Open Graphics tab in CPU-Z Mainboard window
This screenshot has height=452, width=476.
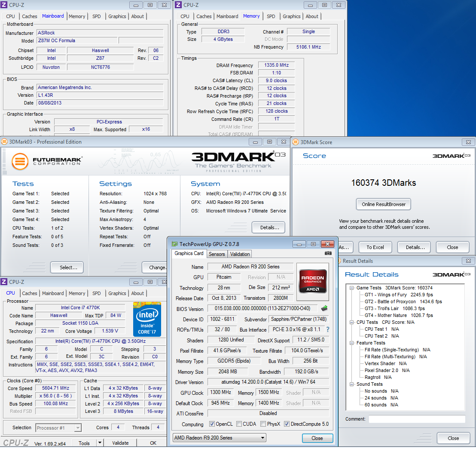(x=117, y=16)
